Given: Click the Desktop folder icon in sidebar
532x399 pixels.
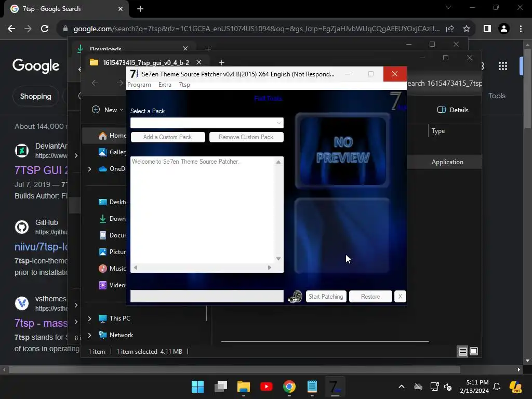Looking at the screenshot, I should [103, 202].
